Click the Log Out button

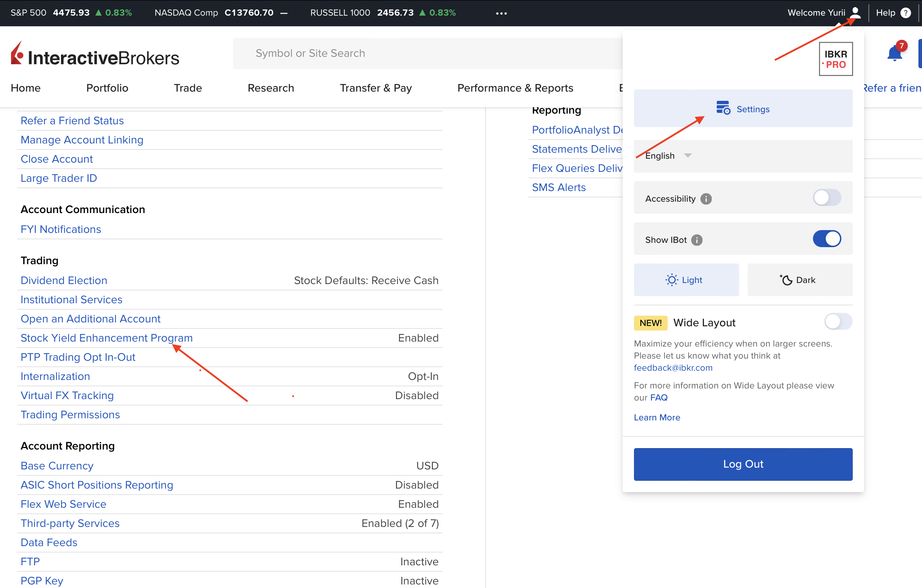[x=743, y=464]
